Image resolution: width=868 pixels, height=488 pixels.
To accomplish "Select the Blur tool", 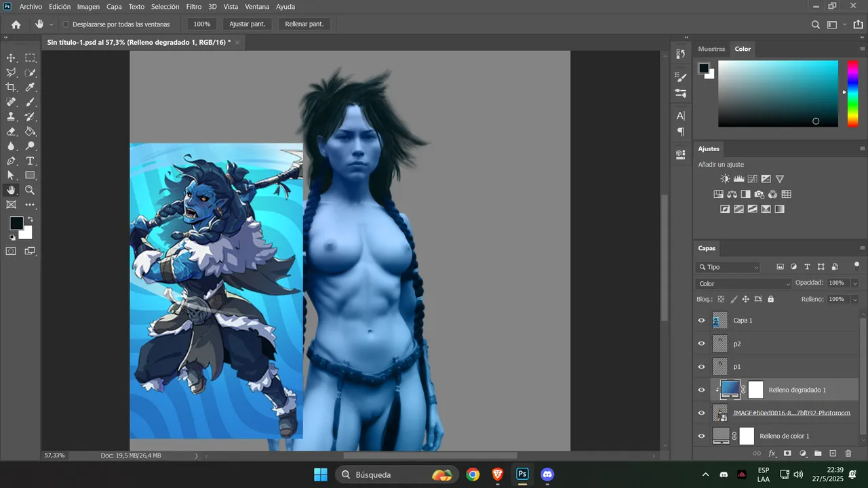I will (x=11, y=146).
